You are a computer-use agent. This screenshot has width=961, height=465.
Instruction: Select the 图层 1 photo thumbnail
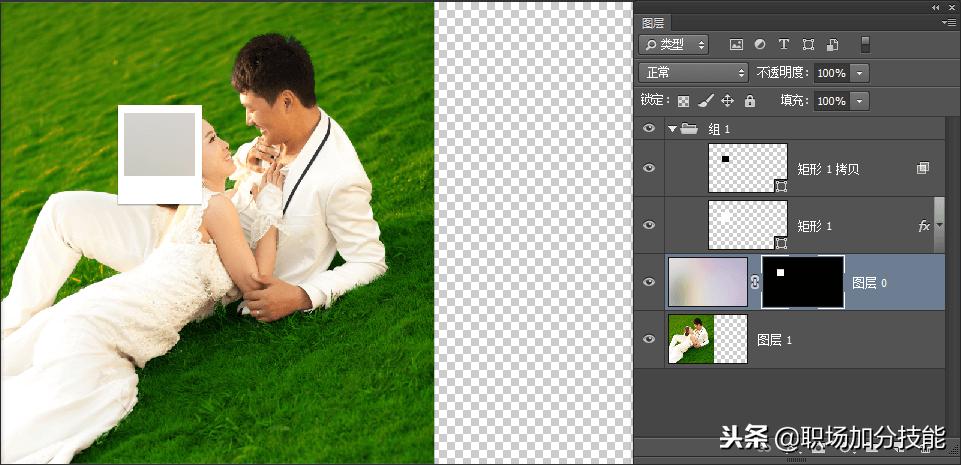click(x=708, y=339)
